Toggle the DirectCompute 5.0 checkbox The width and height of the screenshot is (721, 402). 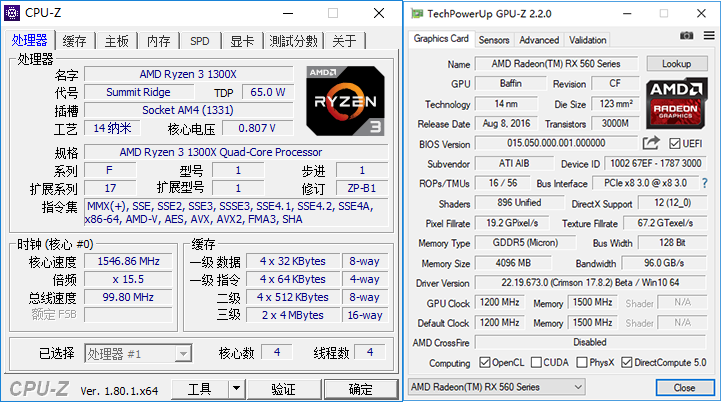(x=626, y=362)
